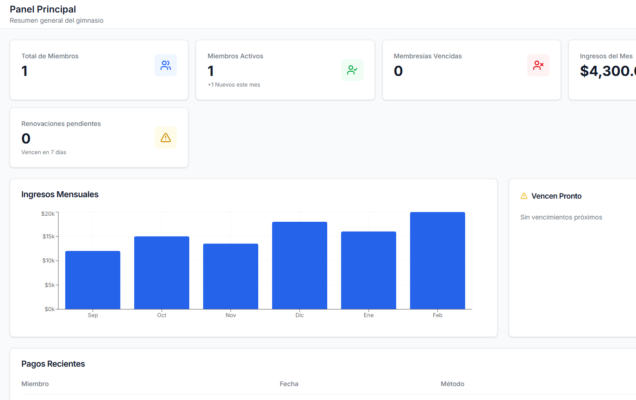Click the green user-check icon in Miembros Activos
This screenshot has height=400, width=636.
(x=352, y=70)
